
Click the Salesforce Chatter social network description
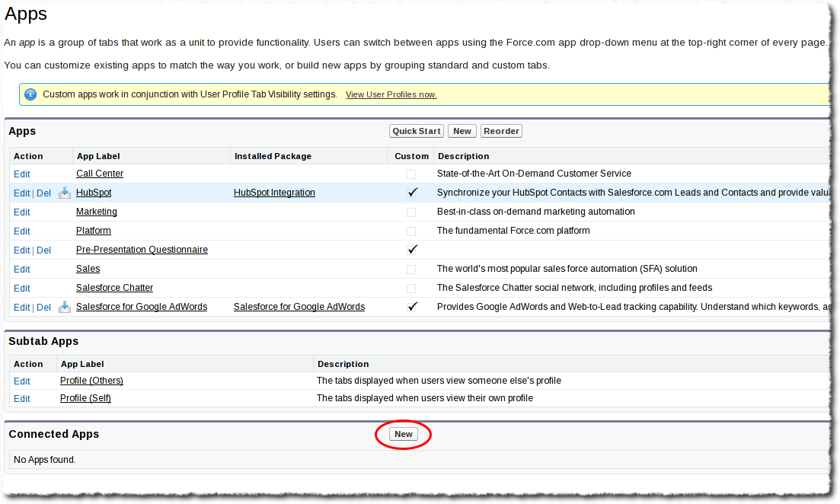pyautogui.click(x=575, y=288)
